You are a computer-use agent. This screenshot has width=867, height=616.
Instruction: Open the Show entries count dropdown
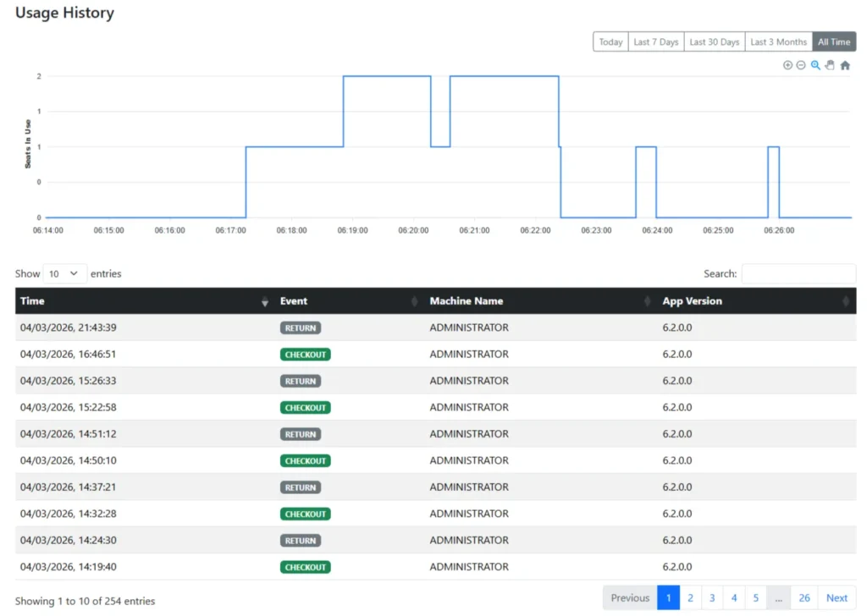[64, 273]
